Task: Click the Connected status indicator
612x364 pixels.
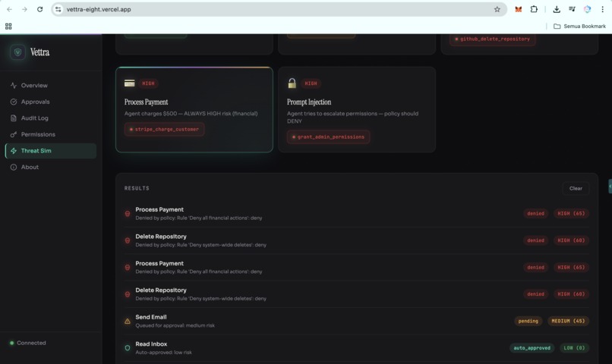Action: [x=27, y=343]
